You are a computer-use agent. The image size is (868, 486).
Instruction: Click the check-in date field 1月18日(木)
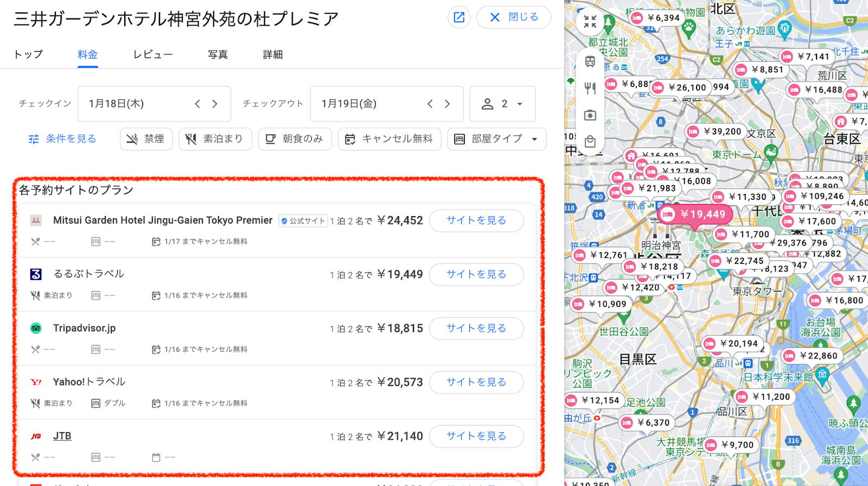click(x=154, y=104)
